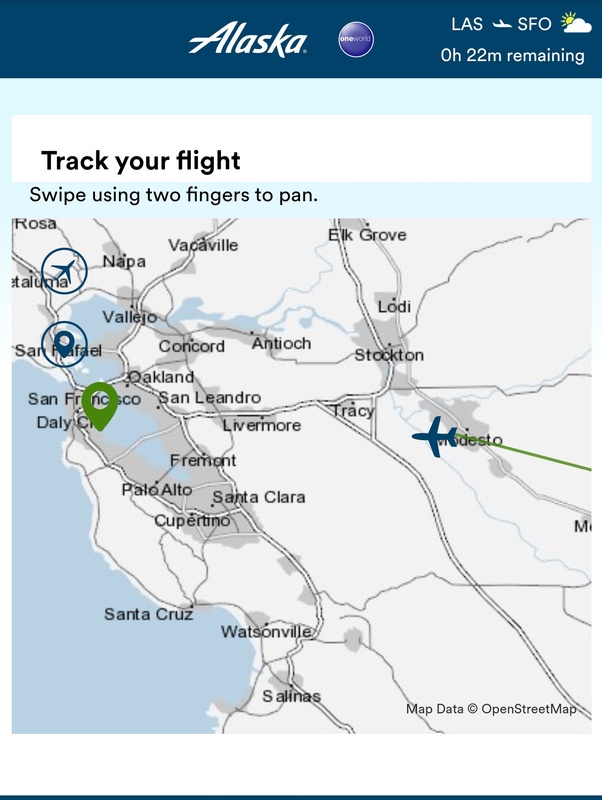Click the Vacaville label on map
Image resolution: width=602 pixels, height=800 pixels.
click(203, 245)
